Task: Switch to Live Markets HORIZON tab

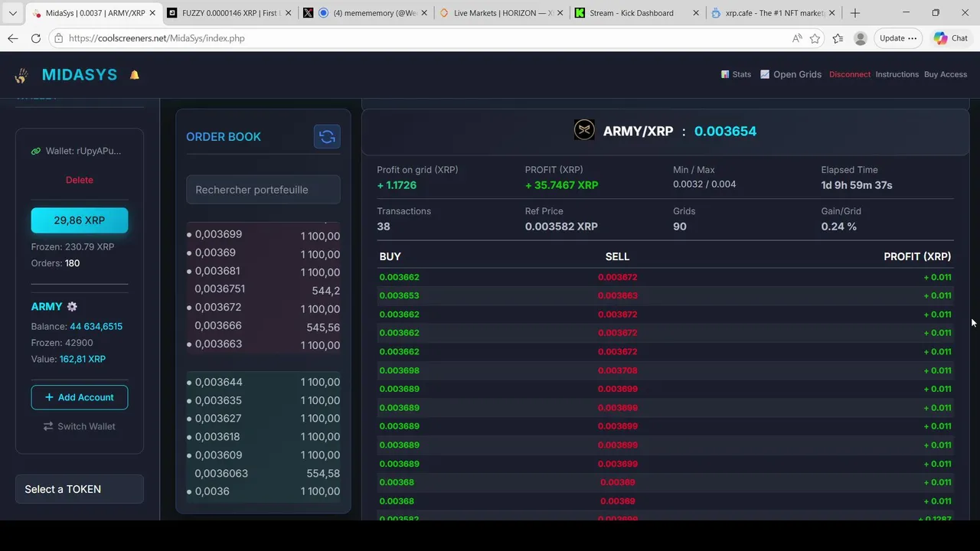Action: pyautogui.click(x=501, y=13)
